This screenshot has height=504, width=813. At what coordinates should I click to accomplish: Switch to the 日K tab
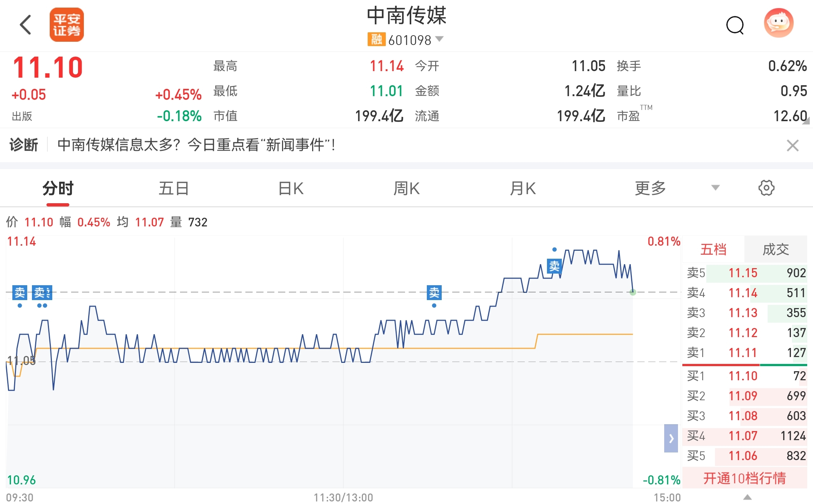point(291,189)
